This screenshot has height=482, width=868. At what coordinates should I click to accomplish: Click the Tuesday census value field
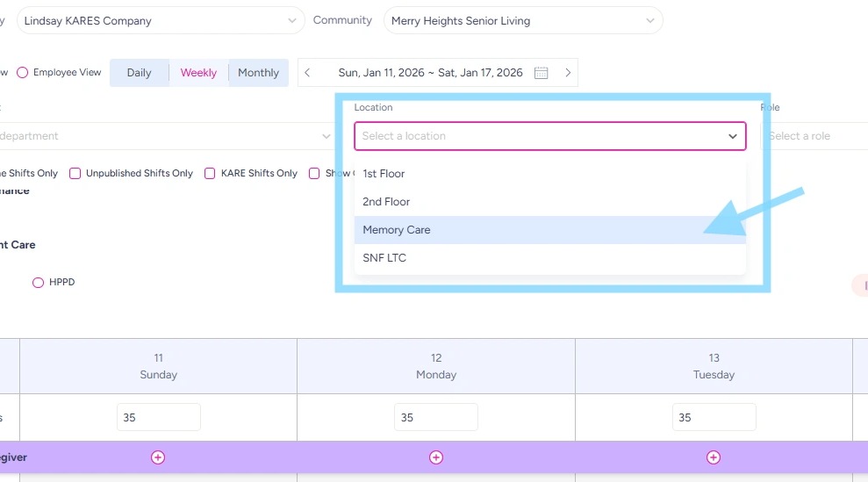pyautogui.click(x=714, y=417)
